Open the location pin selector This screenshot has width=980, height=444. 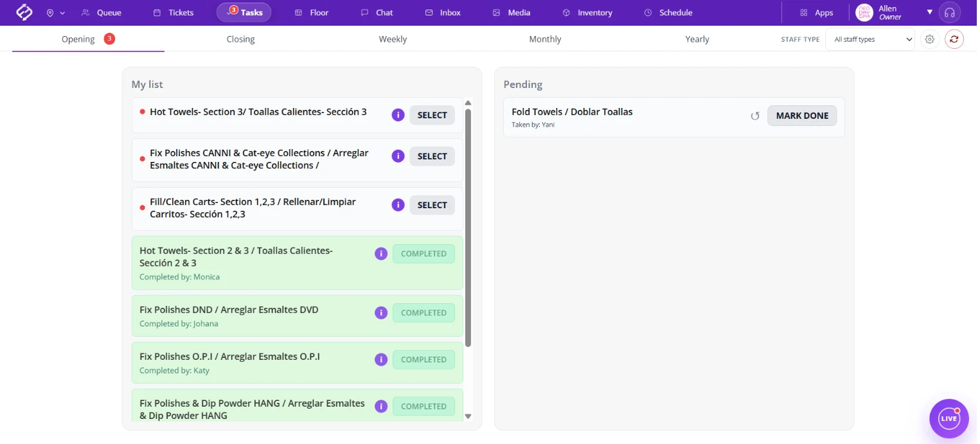coord(55,13)
